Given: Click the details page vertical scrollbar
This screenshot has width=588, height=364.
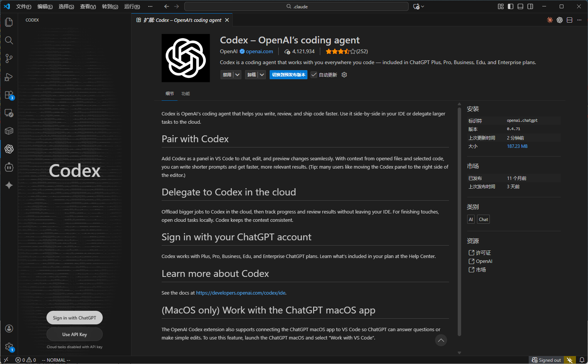Looking at the screenshot, I should point(459,221).
